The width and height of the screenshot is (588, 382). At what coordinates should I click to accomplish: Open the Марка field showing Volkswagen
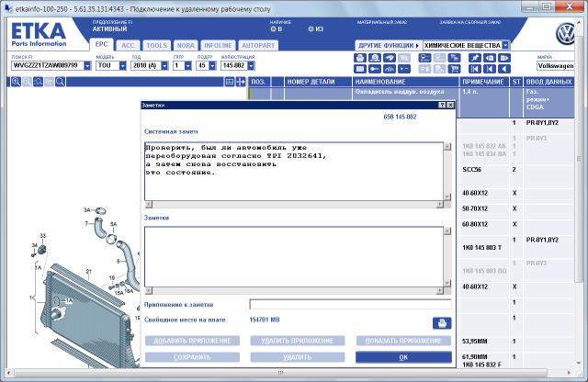pos(555,65)
